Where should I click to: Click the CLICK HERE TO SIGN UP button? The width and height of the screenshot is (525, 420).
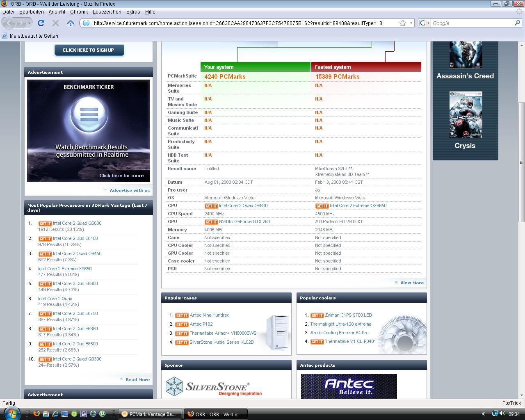pyautogui.click(x=89, y=50)
